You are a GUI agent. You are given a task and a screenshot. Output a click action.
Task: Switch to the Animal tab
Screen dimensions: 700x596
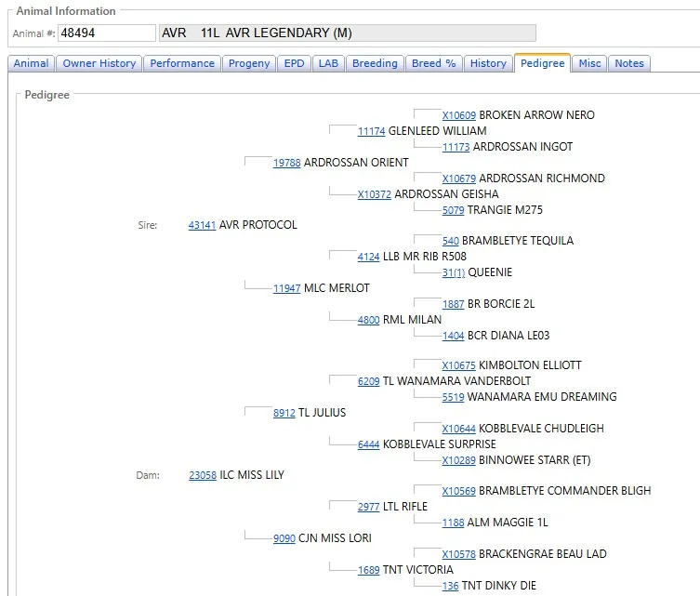[x=31, y=63]
